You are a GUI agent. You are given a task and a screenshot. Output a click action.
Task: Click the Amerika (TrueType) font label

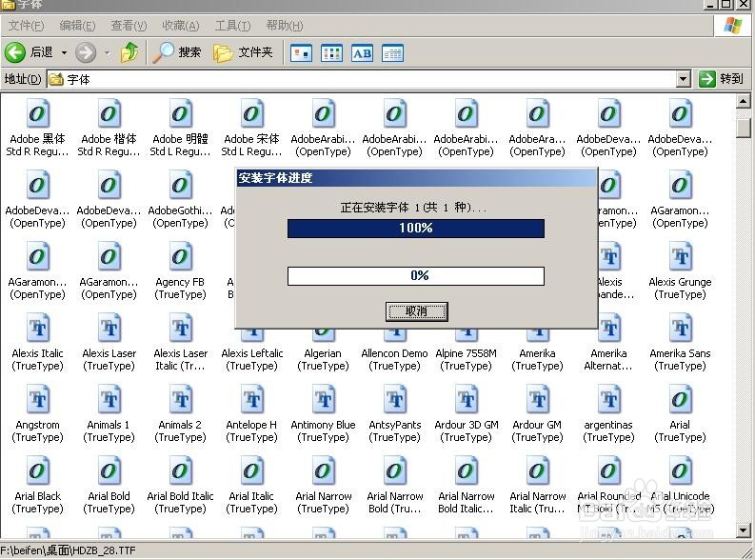[x=537, y=360]
